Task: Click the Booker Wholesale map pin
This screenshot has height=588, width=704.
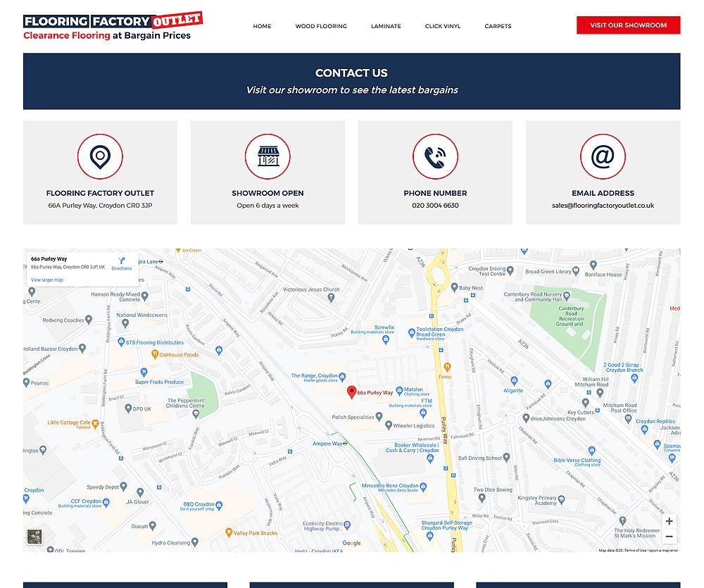Action: (430, 458)
